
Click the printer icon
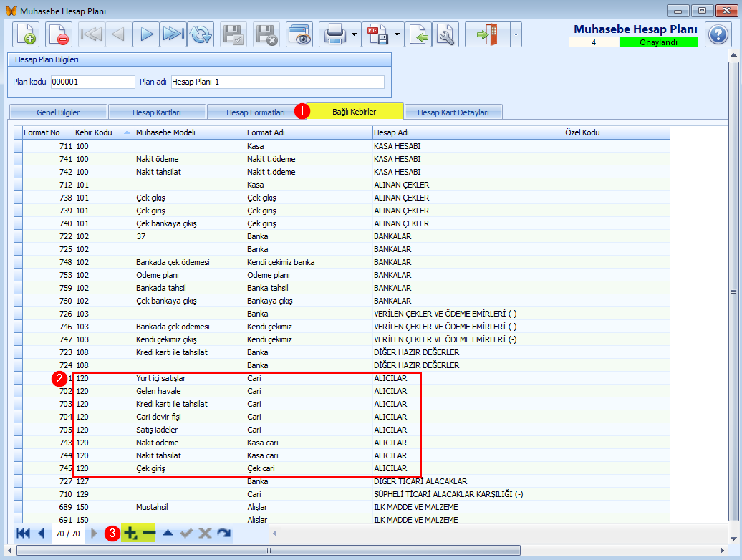[335, 34]
